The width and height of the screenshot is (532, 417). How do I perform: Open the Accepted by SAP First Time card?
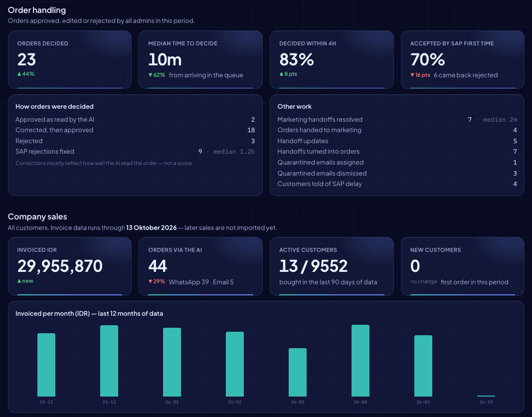[x=463, y=59]
